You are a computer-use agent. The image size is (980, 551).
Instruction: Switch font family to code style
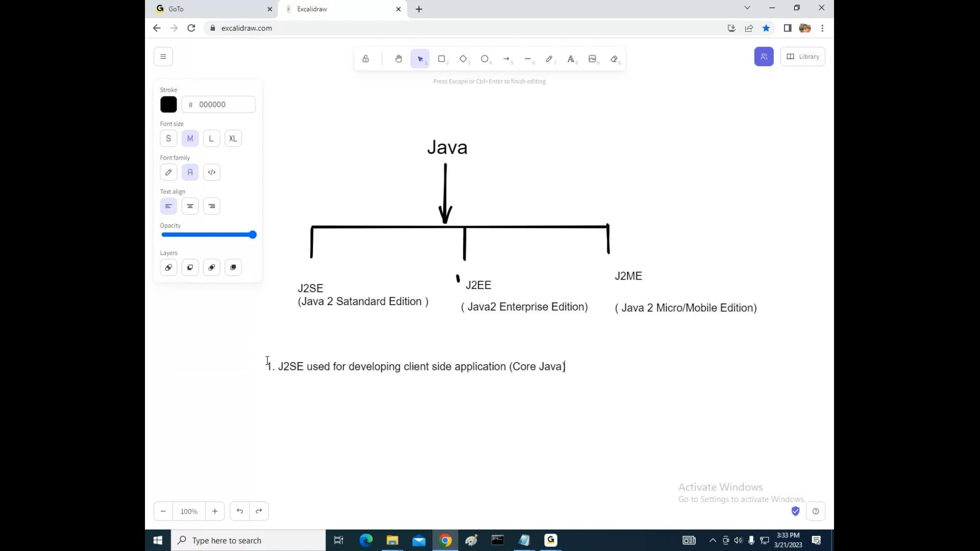pos(211,172)
